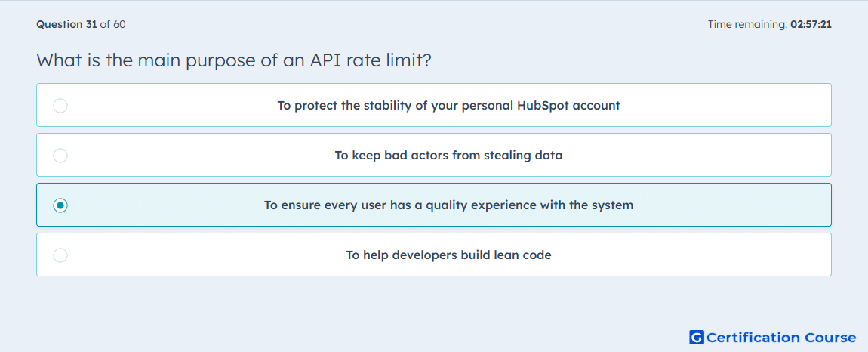Image resolution: width=868 pixels, height=352 pixels.
Task: Click the bold 'Question 31' label
Action: [66, 24]
